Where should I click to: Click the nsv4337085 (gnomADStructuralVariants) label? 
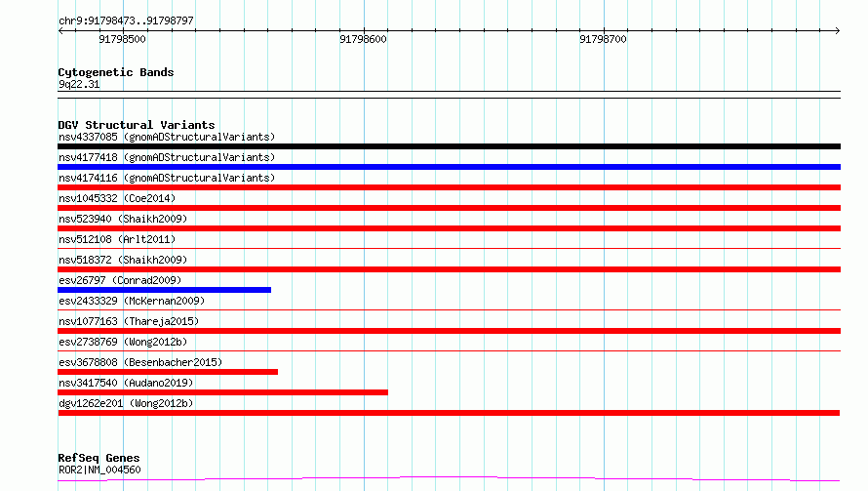tap(167, 137)
